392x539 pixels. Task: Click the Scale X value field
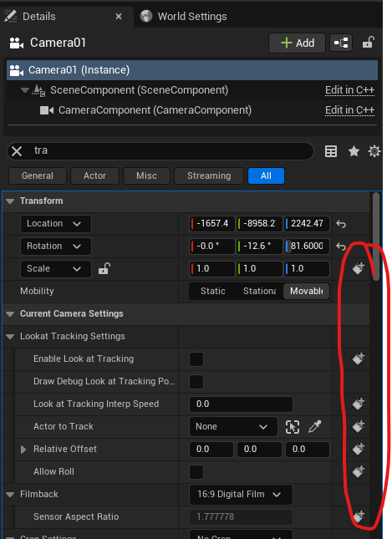coord(211,268)
